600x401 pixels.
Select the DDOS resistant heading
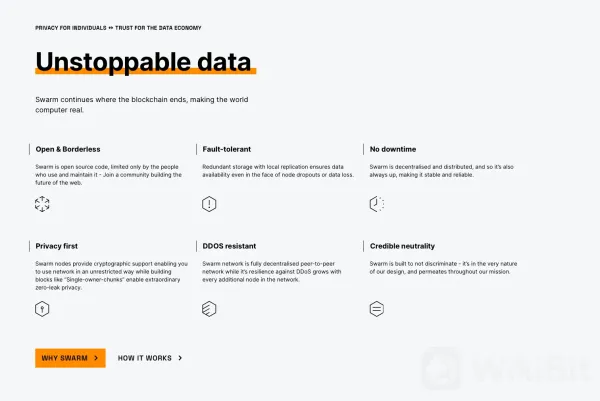tap(230, 246)
